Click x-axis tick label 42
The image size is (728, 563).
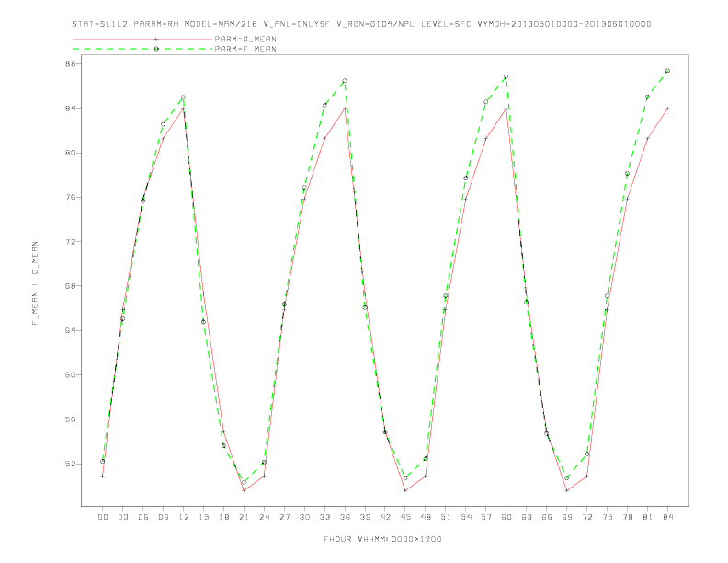[x=385, y=517]
